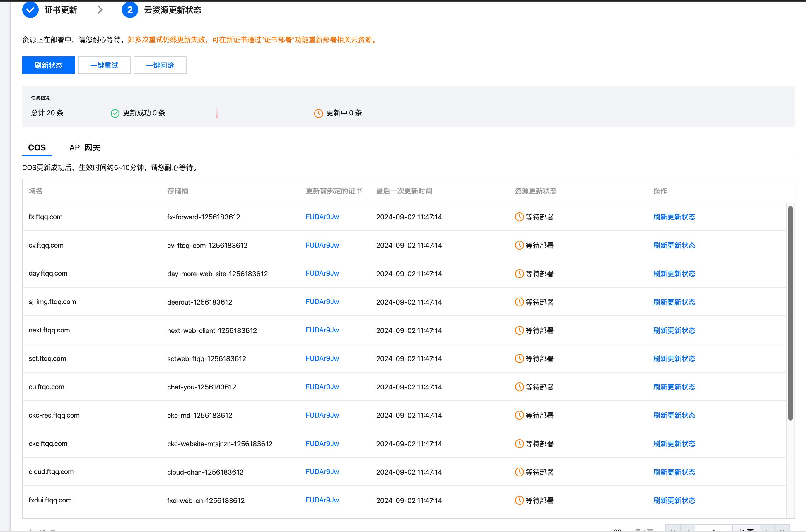Click the 域名 column header
The width and height of the screenshot is (806, 532).
(36, 191)
